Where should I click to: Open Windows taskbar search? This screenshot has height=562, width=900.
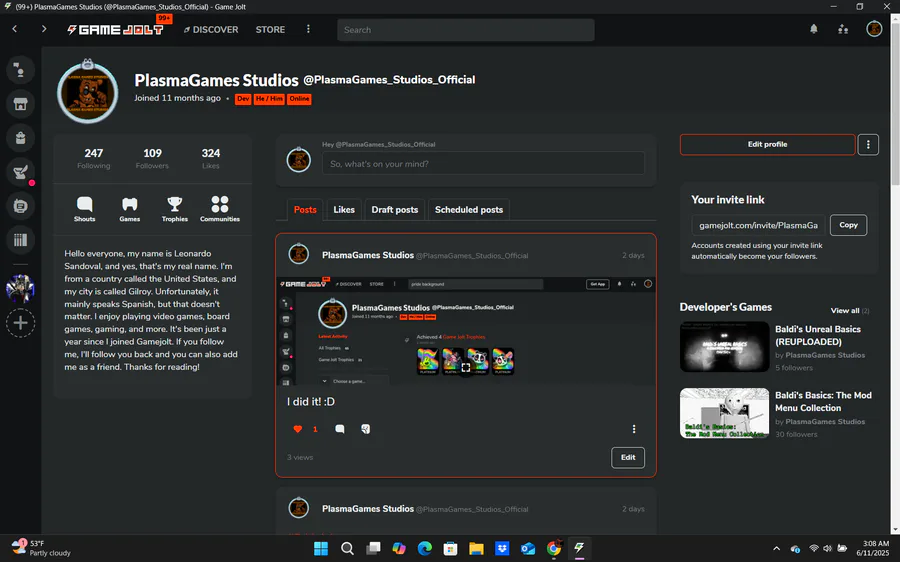(x=347, y=548)
